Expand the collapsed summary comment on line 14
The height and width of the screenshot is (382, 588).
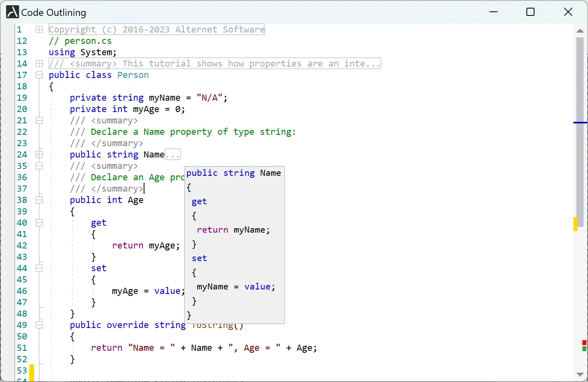(x=39, y=63)
